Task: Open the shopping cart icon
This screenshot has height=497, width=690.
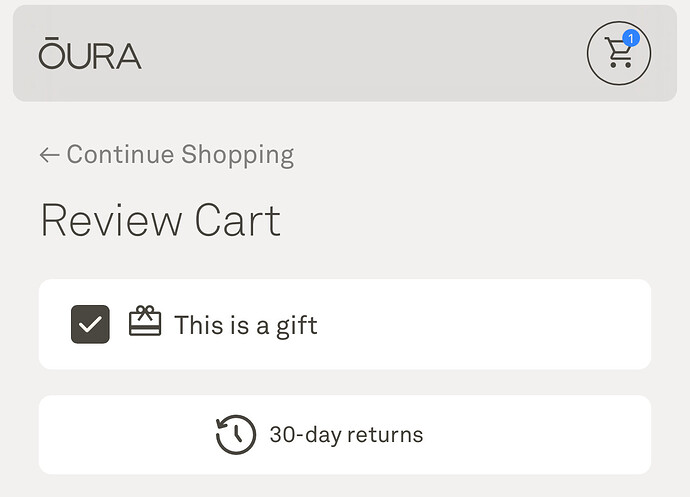Action: (619, 54)
